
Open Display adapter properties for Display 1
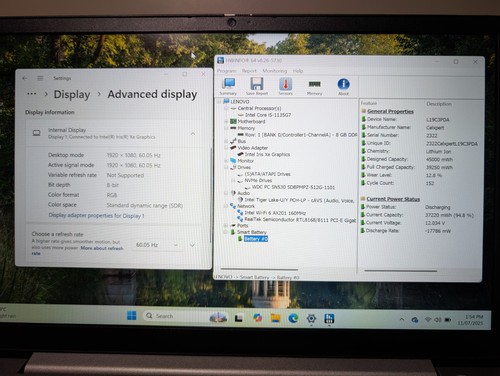tap(96, 216)
